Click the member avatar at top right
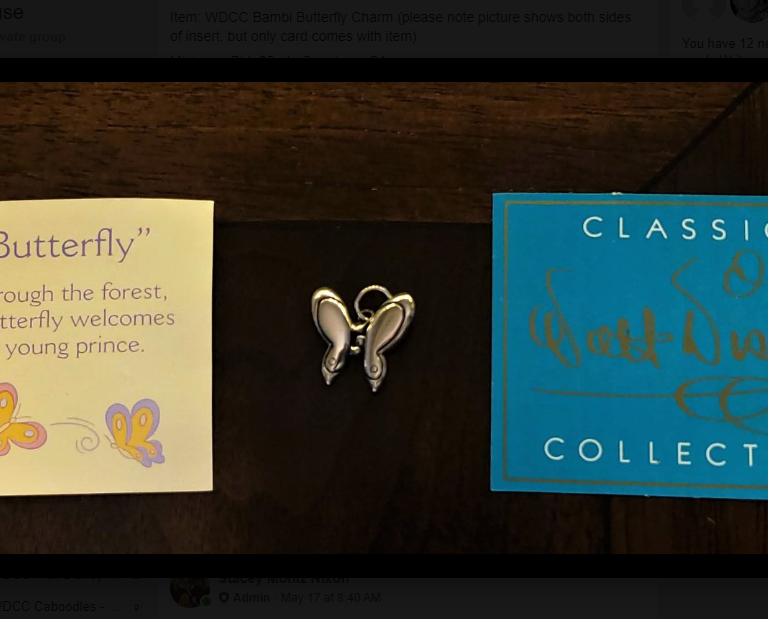The height and width of the screenshot is (619, 768). (749, 10)
